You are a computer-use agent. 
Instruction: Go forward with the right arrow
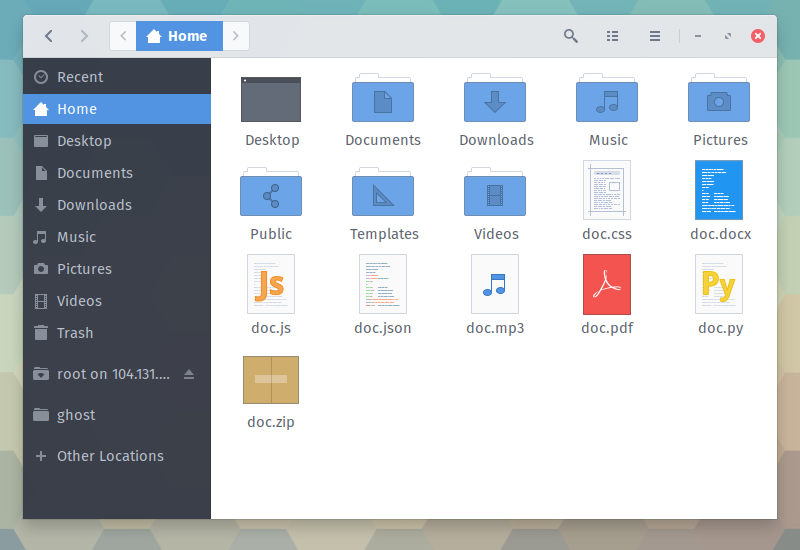pyautogui.click(x=84, y=36)
